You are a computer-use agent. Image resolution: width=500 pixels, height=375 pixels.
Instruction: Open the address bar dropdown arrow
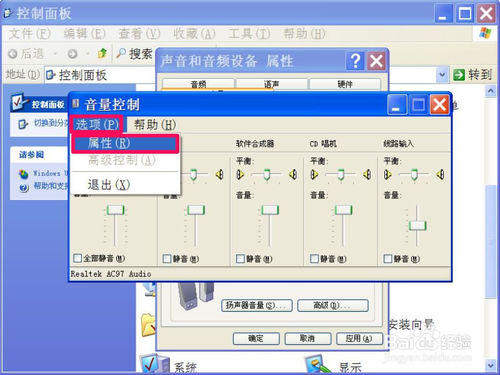442,75
